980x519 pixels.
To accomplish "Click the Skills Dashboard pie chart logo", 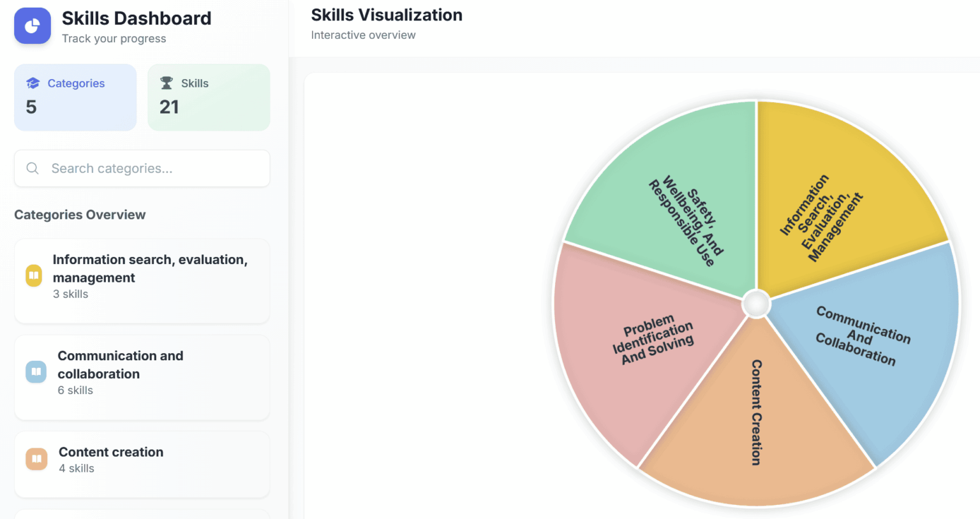I will coord(32,26).
